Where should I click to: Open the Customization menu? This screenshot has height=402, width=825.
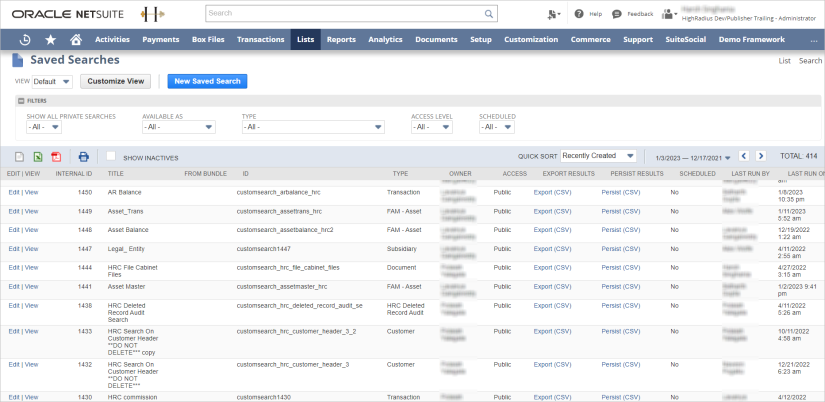click(x=531, y=39)
